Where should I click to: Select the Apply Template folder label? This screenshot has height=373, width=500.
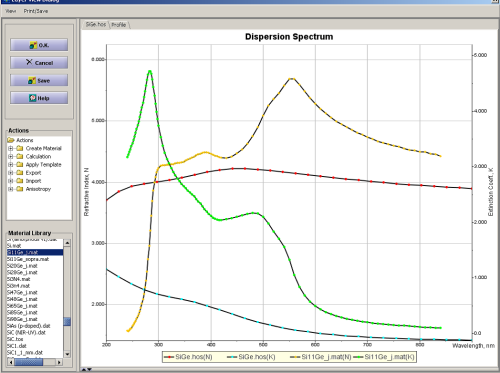tap(43, 165)
